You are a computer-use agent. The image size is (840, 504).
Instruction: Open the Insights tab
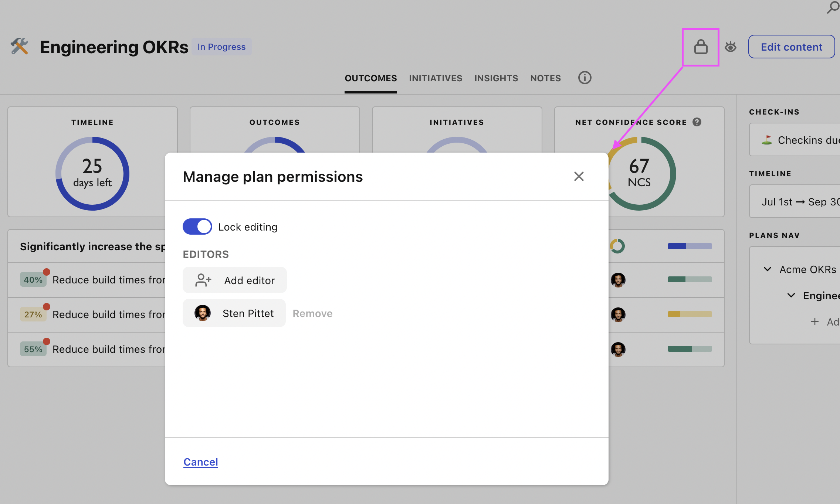[x=496, y=78]
